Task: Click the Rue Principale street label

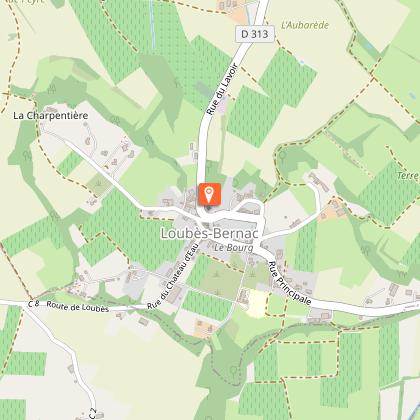Action: [x=290, y=283]
